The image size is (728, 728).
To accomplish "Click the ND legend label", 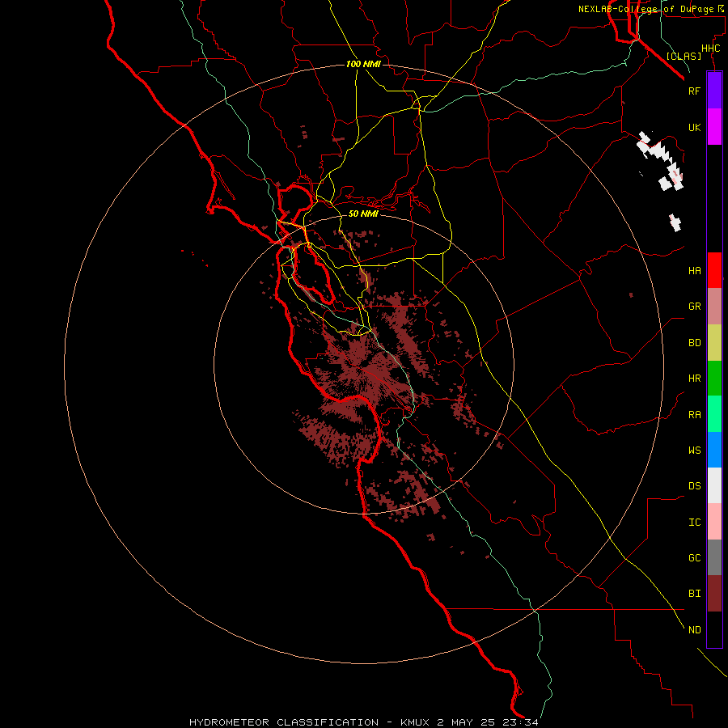I will [x=694, y=630].
